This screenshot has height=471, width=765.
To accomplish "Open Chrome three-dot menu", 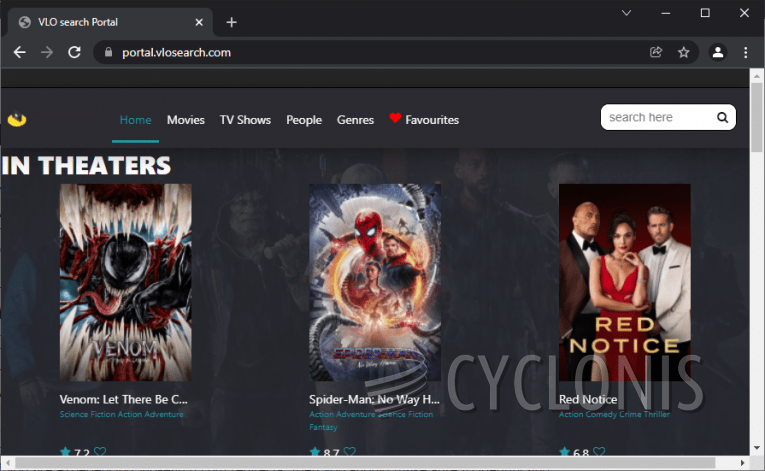I will [745, 52].
